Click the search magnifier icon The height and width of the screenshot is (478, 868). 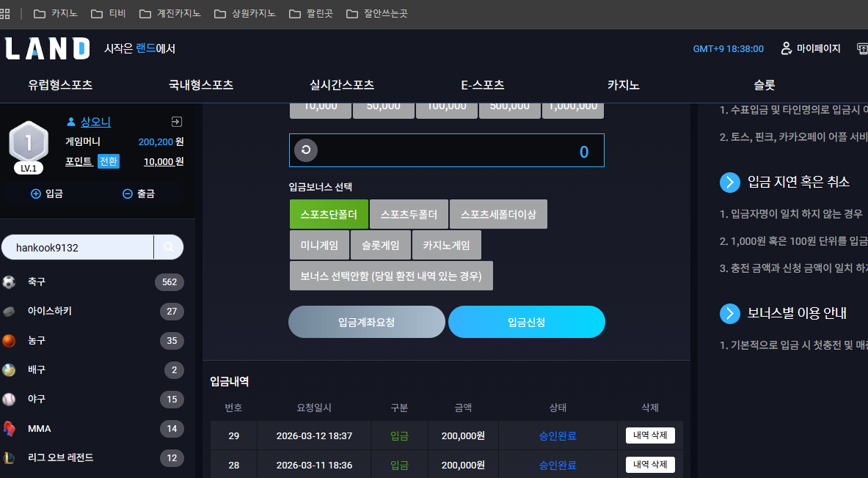click(x=169, y=247)
